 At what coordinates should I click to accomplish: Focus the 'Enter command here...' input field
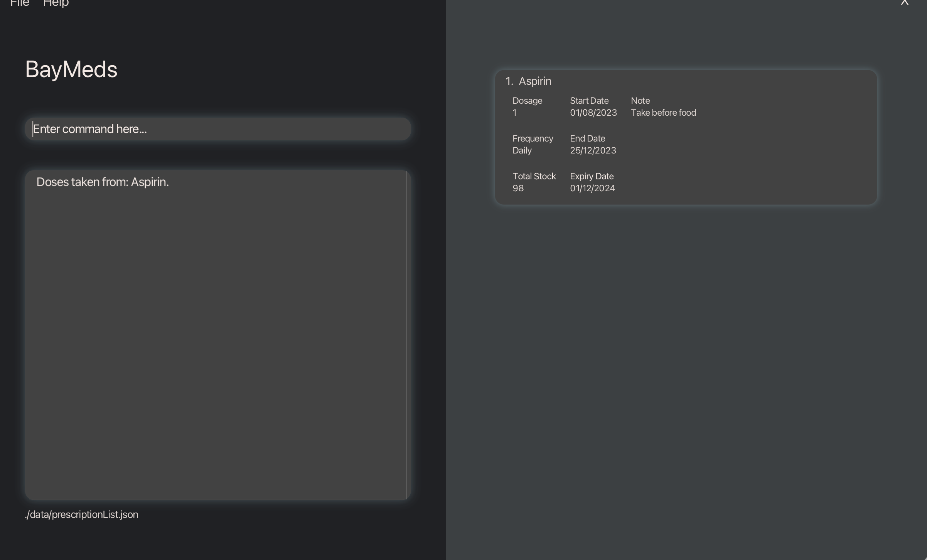point(218,129)
